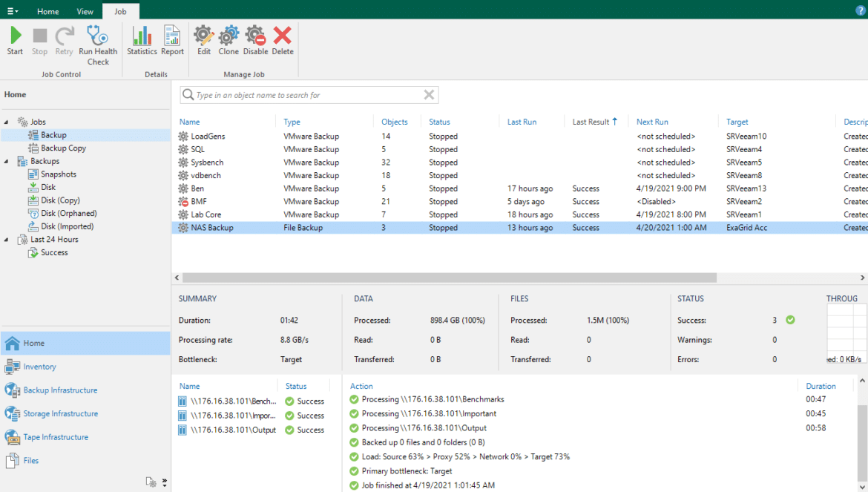868x492 pixels.
Task: Switch to the View ribbon tab
Action: pyautogui.click(x=85, y=11)
